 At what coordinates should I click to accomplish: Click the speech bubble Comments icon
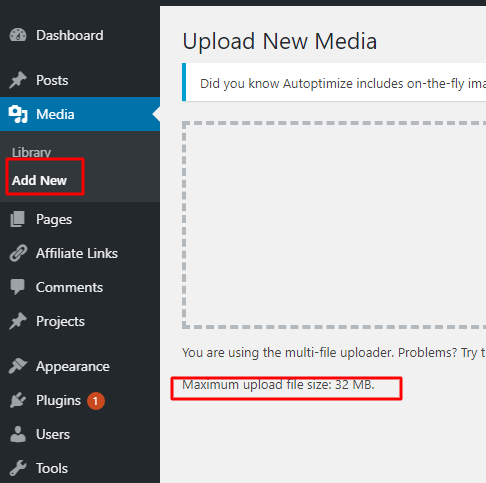(x=18, y=287)
